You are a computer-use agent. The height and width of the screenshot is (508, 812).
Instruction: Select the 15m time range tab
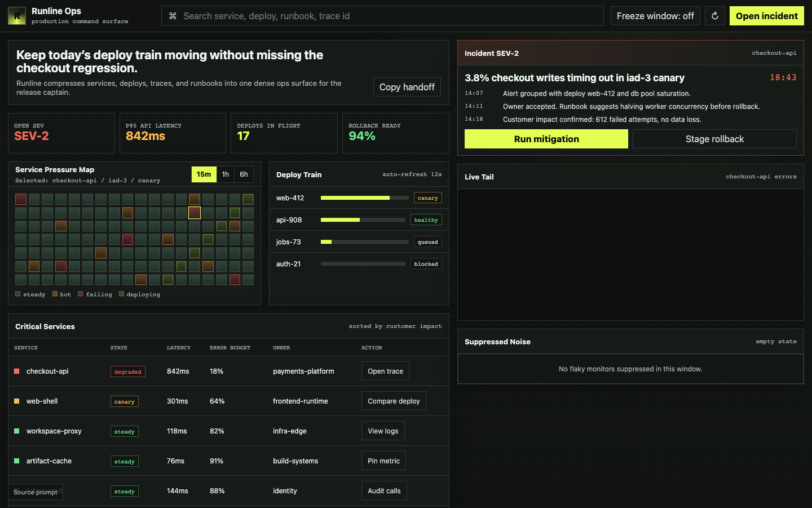click(x=204, y=174)
